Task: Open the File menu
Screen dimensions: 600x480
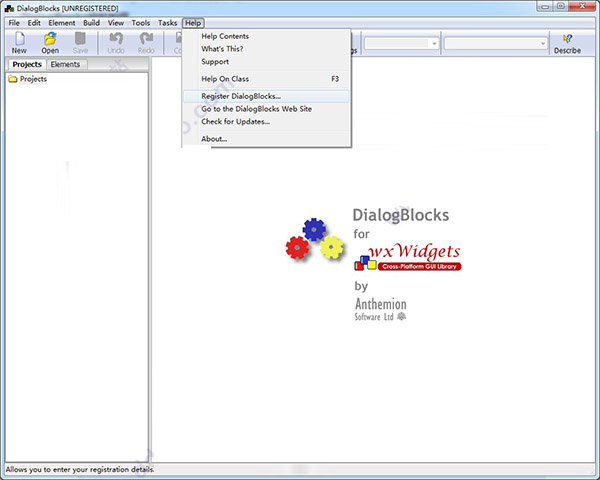Action: tap(14, 23)
